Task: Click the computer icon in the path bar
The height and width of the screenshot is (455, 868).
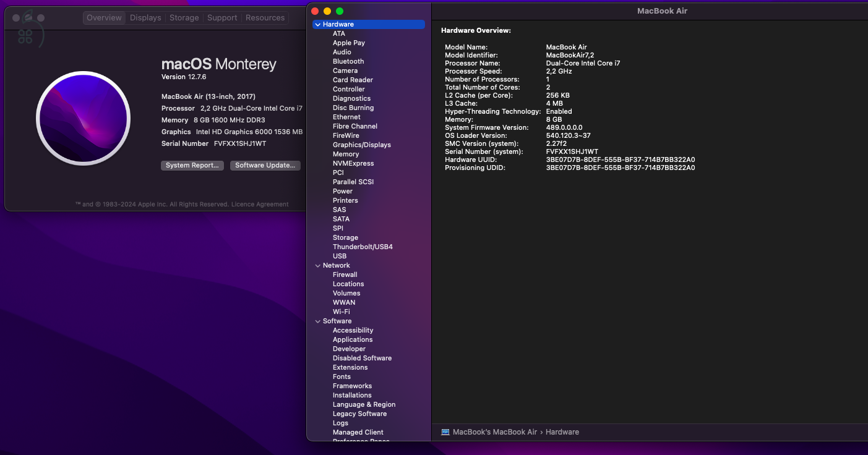Action: (x=445, y=432)
